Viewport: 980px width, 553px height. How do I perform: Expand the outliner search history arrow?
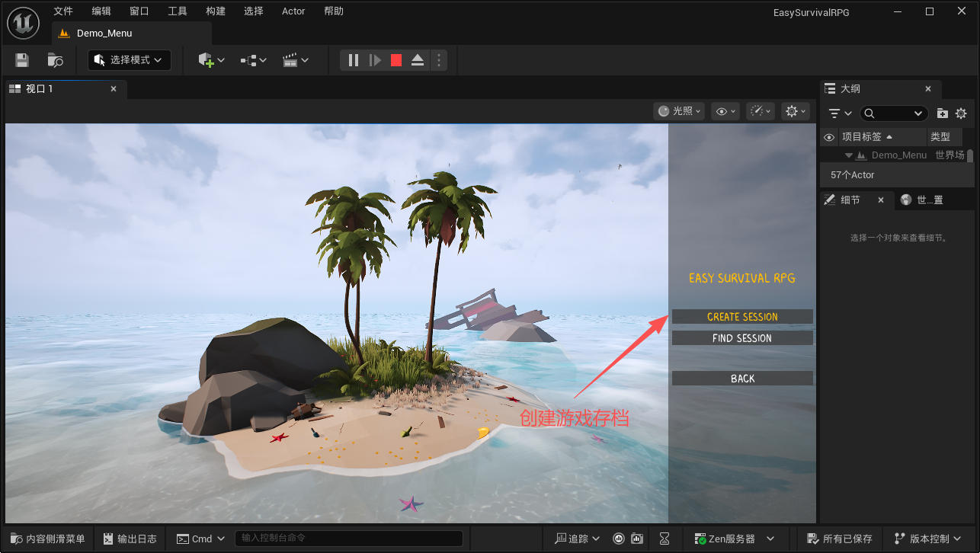918,113
